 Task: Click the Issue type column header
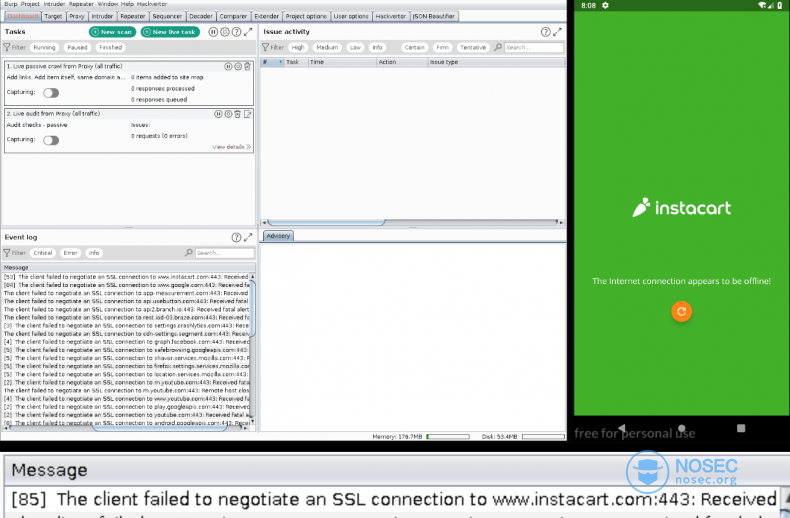[496, 62]
